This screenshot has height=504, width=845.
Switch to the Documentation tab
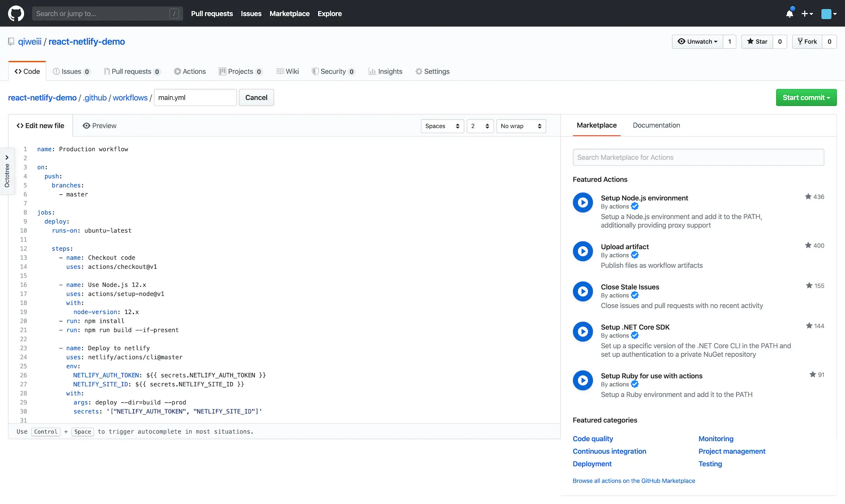(x=656, y=125)
